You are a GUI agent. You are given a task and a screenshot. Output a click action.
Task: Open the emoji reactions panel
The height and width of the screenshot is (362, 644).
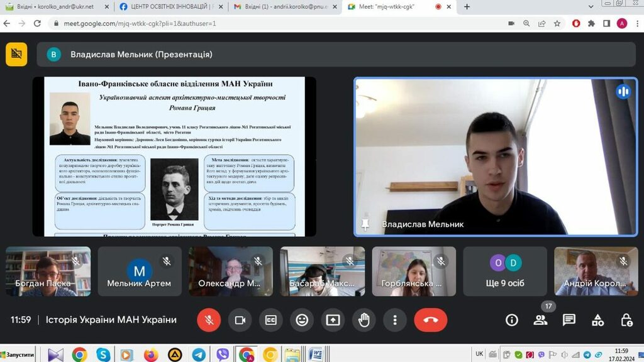coord(302,320)
